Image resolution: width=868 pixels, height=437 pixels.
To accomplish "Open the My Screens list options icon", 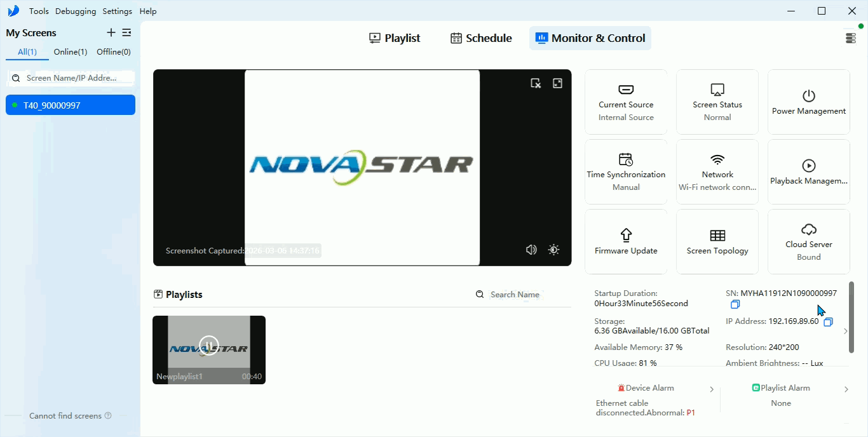I will tap(126, 32).
